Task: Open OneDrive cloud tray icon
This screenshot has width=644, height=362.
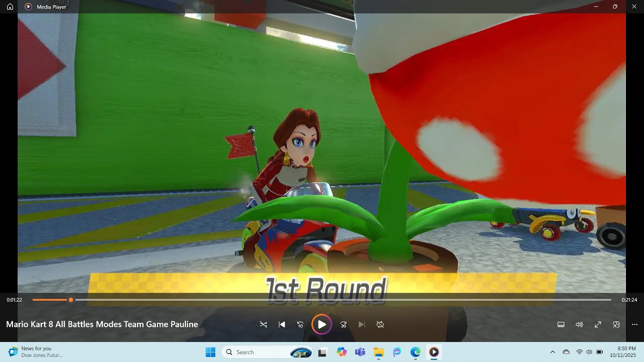Action: 566,352
